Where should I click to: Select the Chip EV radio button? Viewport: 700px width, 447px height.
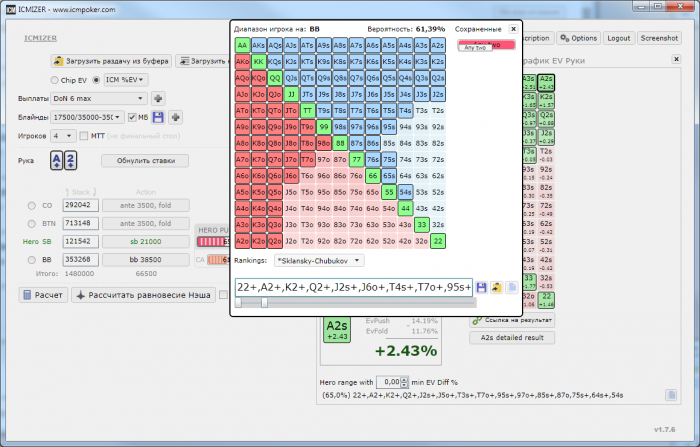(54, 80)
